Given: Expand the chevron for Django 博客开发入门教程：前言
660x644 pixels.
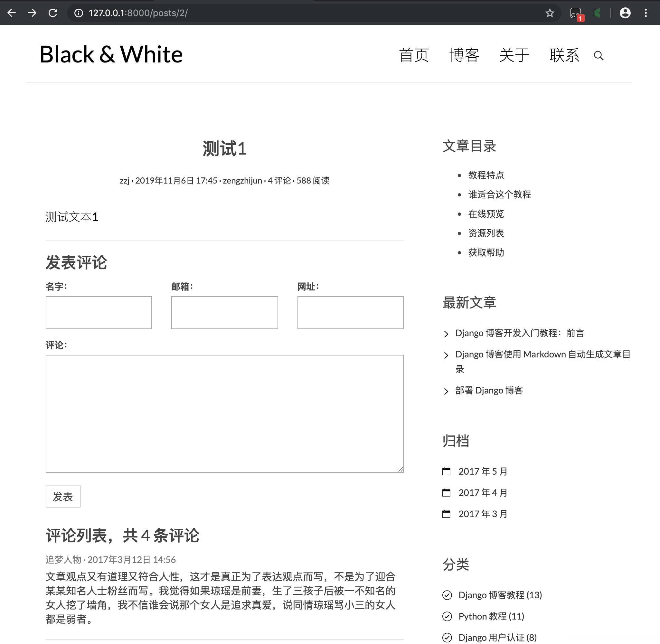Looking at the screenshot, I should click(x=446, y=334).
